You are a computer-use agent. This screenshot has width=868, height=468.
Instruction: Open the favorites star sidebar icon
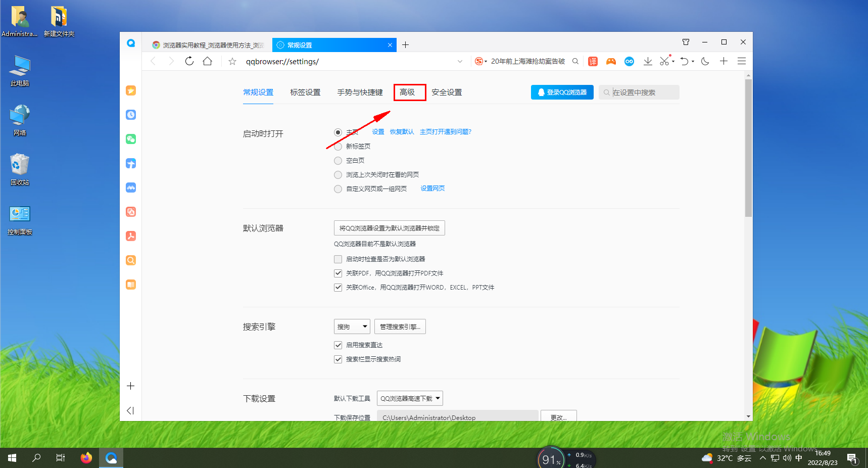coord(131,90)
